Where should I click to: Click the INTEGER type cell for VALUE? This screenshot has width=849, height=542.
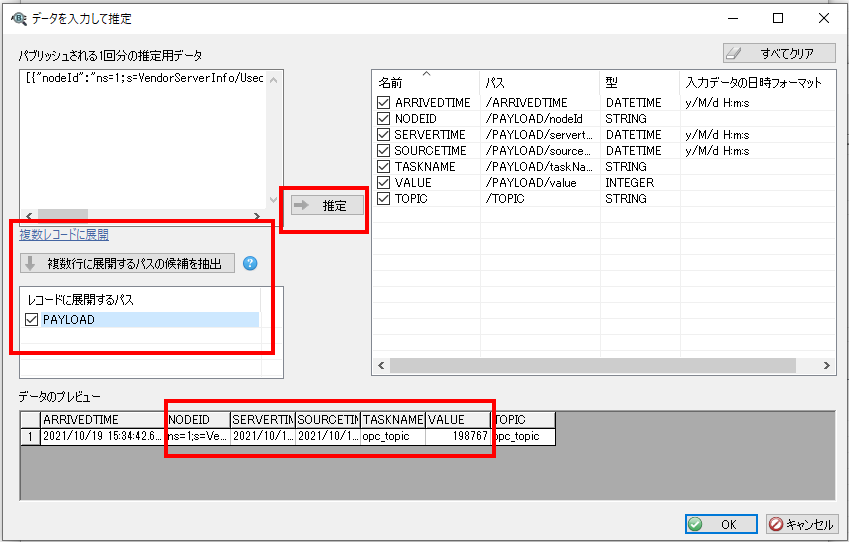tap(639, 182)
